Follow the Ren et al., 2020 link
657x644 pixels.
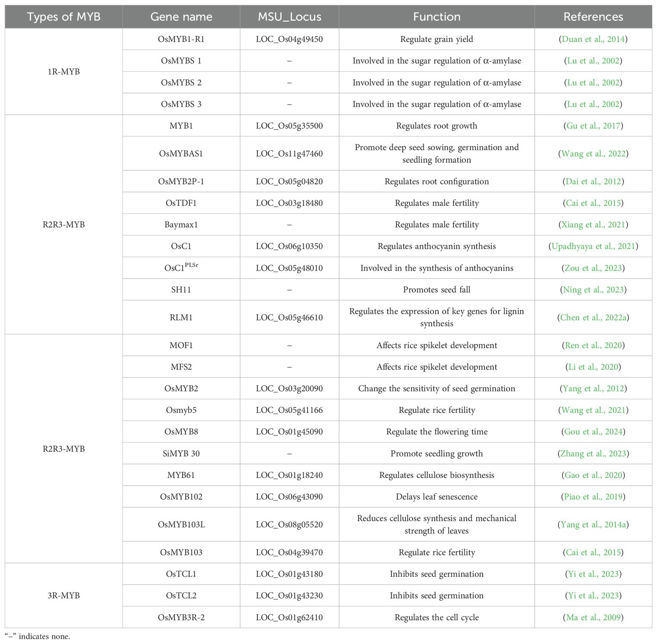pyautogui.click(x=593, y=345)
